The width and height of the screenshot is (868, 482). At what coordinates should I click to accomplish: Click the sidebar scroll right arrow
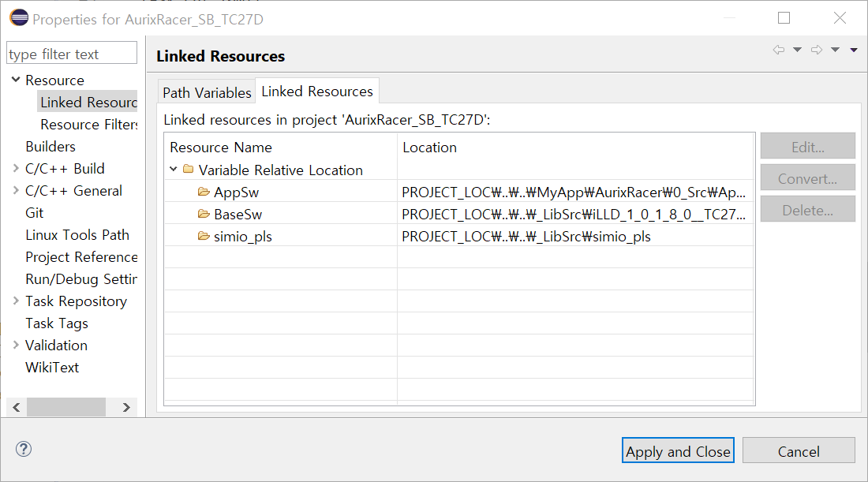coord(126,407)
